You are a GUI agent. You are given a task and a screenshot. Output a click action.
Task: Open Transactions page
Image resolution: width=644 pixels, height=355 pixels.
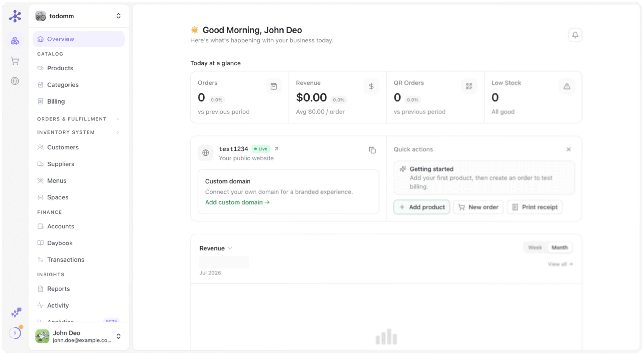79,260
